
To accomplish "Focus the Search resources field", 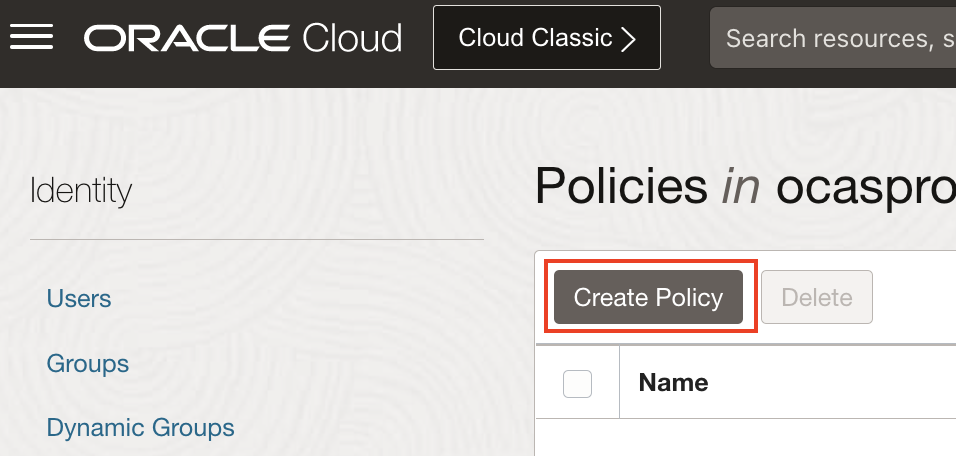I will pyautogui.click(x=833, y=38).
